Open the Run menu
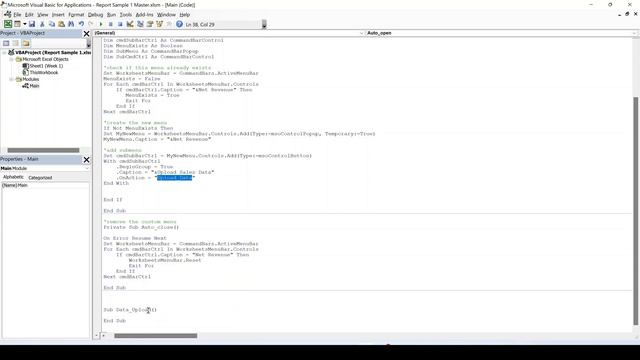Screen dimensions: 640x360 tap(111, 15)
